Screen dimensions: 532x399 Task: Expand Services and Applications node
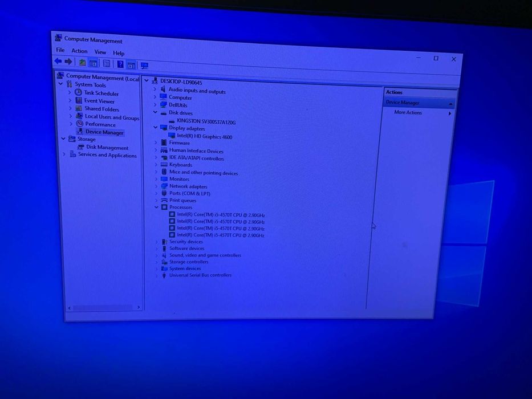(64, 154)
